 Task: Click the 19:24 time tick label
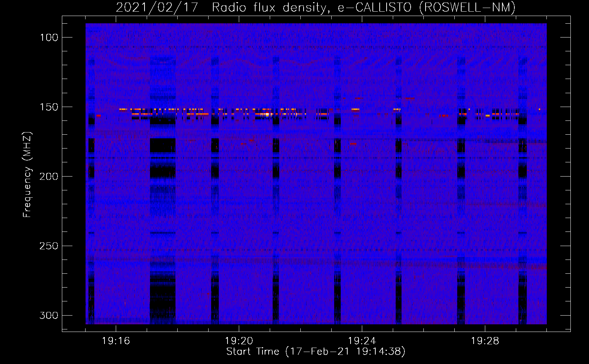click(x=362, y=341)
